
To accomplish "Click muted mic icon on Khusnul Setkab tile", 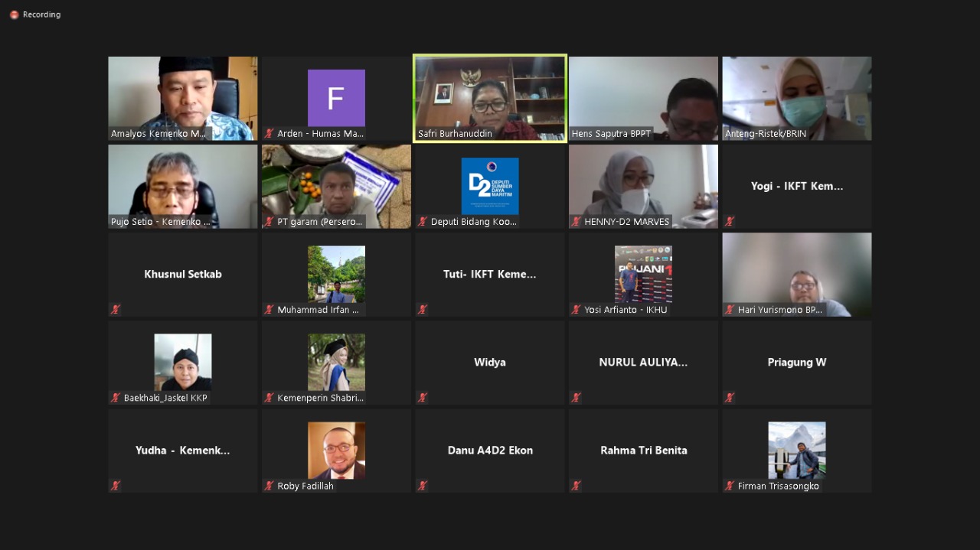I will point(116,310).
